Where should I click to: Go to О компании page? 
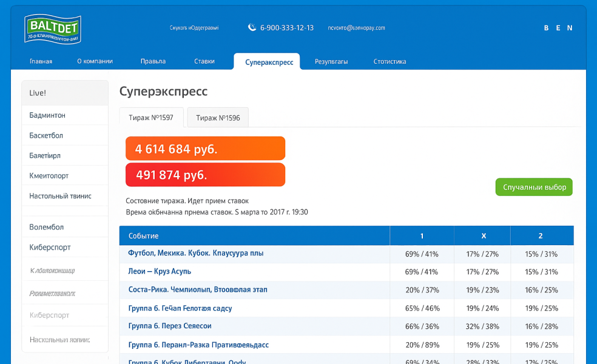click(x=95, y=61)
